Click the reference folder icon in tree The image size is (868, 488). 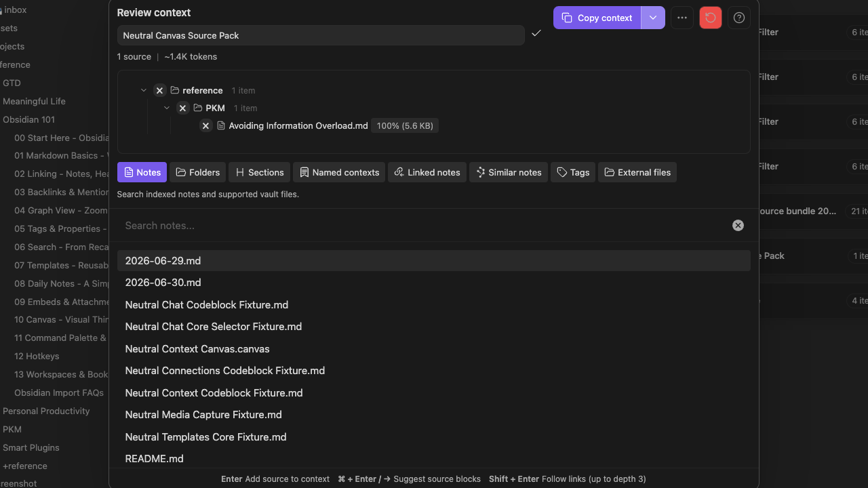[175, 90]
